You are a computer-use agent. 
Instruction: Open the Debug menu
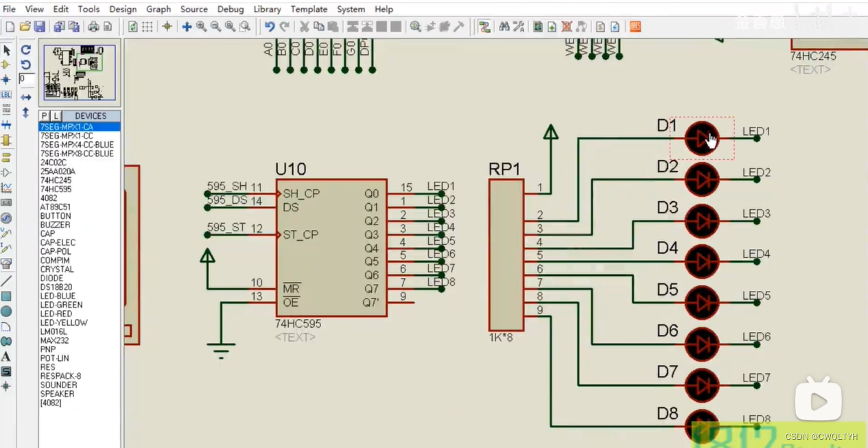pyautogui.click(x=231, y=9)
